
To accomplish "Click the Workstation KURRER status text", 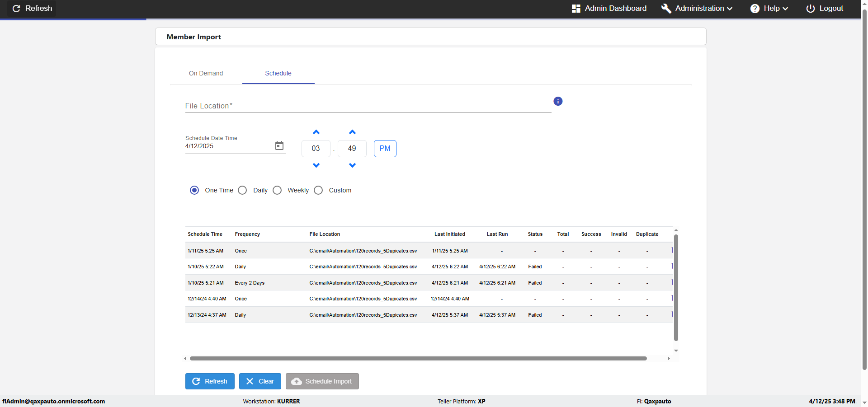I will point(271,401).
